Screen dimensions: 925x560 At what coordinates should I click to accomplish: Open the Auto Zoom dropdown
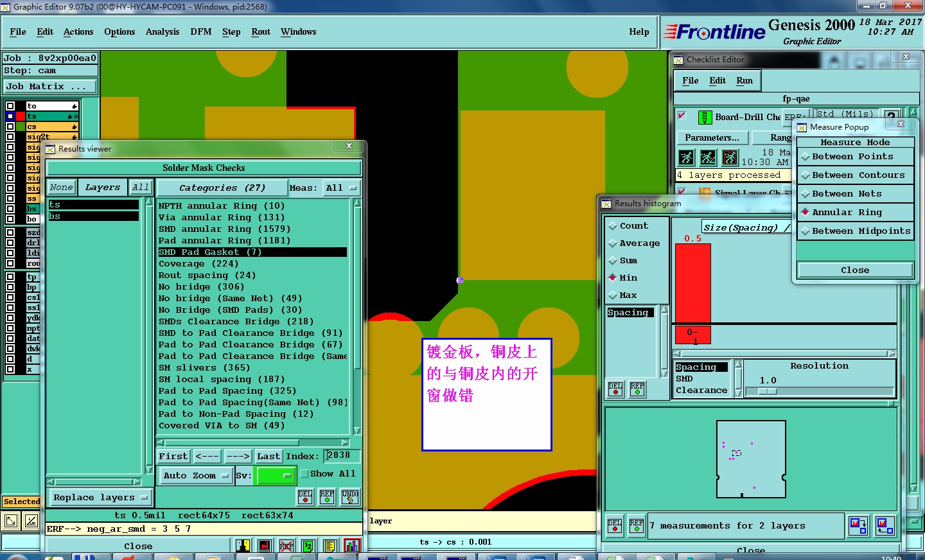(x=196, y=476)
